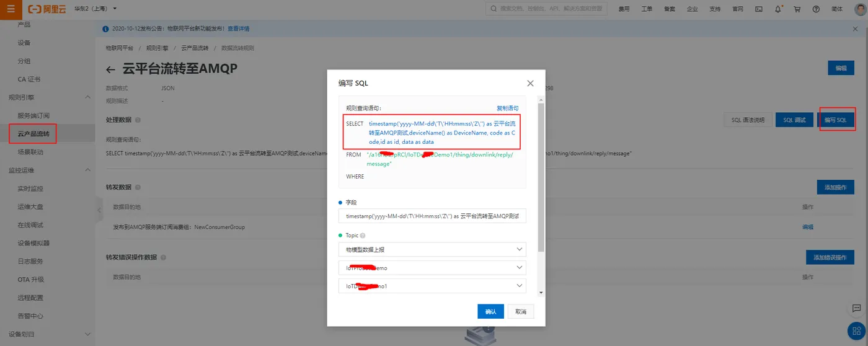Go to 规则引擎 breadcrumb
The image size is (868, 346).
pyautogui.click(x=157, y=48)
